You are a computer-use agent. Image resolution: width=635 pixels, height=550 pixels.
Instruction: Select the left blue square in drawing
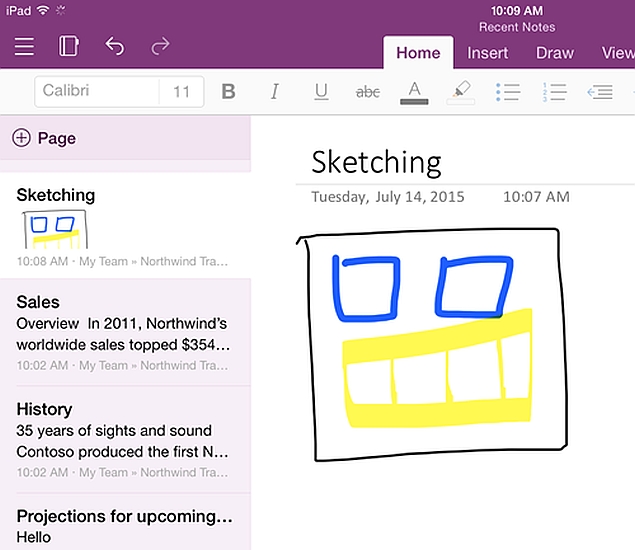(366, 288)
